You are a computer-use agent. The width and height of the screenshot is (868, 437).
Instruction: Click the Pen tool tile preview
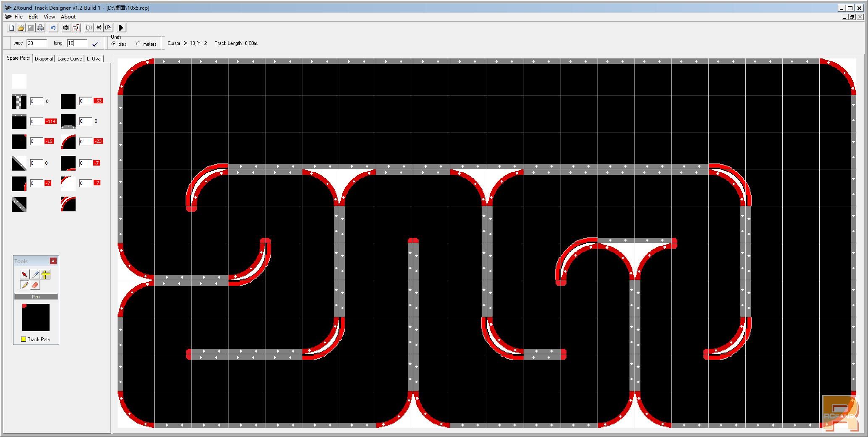(36, 317)
